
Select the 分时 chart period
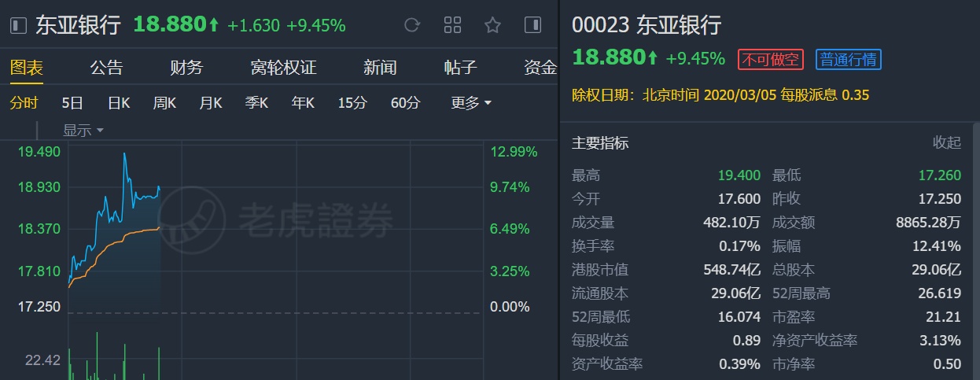coord(24,103)
